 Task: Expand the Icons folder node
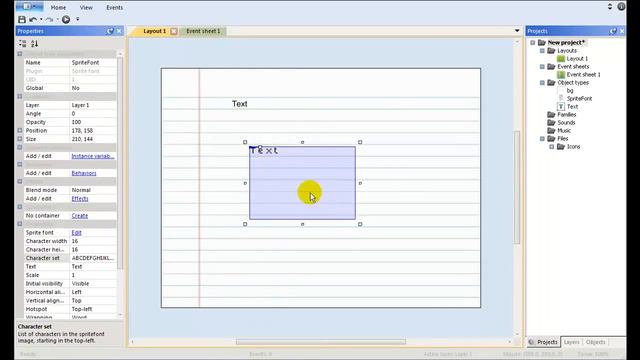(551, 147)
